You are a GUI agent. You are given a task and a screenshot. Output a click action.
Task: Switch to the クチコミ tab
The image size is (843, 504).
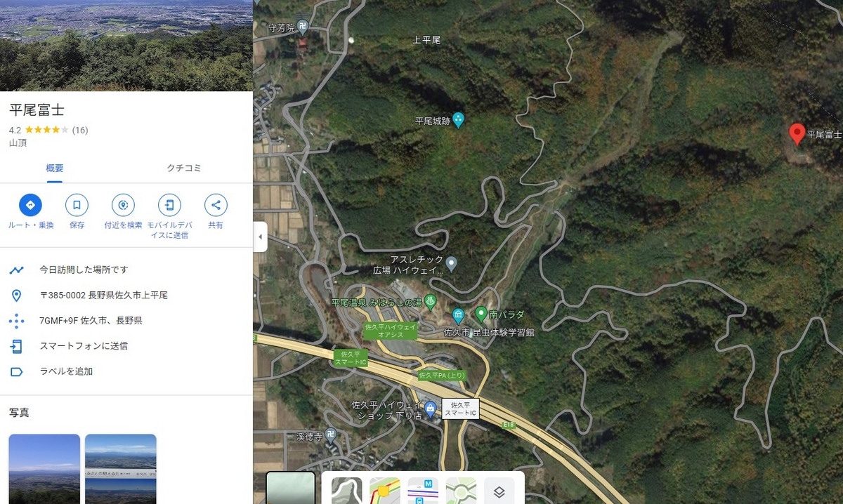click(184, 168)
